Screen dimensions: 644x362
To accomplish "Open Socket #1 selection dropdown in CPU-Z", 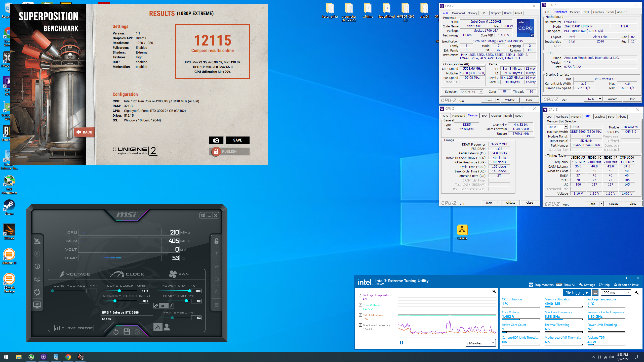I will [471, 92].
